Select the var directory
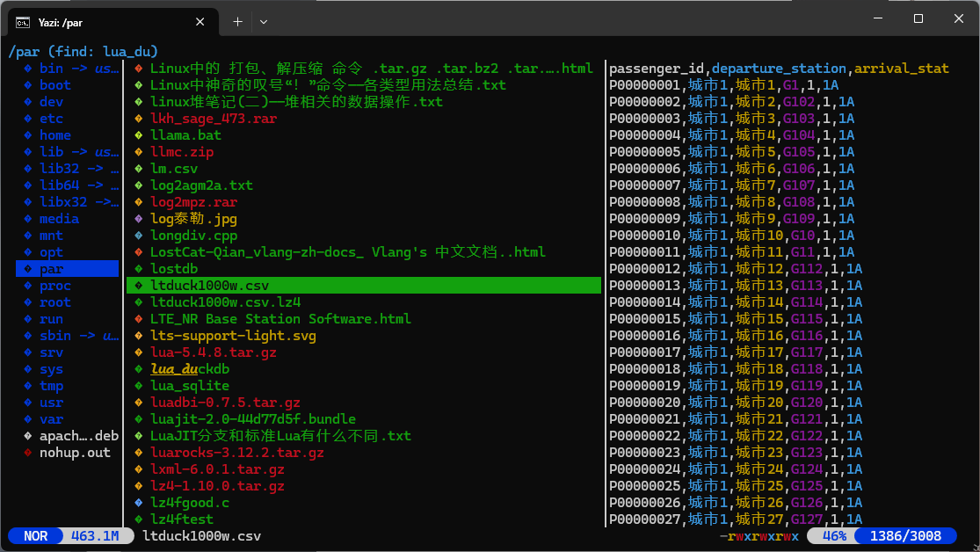The height and width of the screenshot is (552, 980). [67, 419]
